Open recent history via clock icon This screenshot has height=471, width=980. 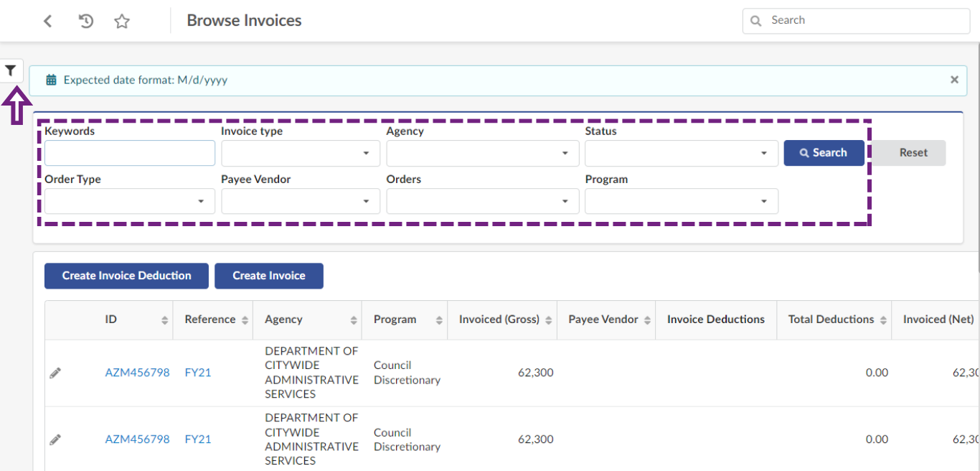tap(85, 20)
